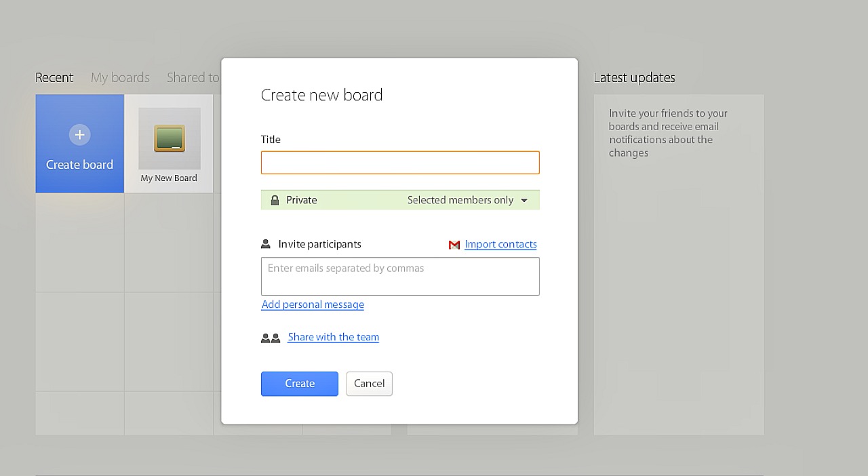868x476 pixels.
Task: Click the plus icon on Create board tile
Action: coord(79,134)
